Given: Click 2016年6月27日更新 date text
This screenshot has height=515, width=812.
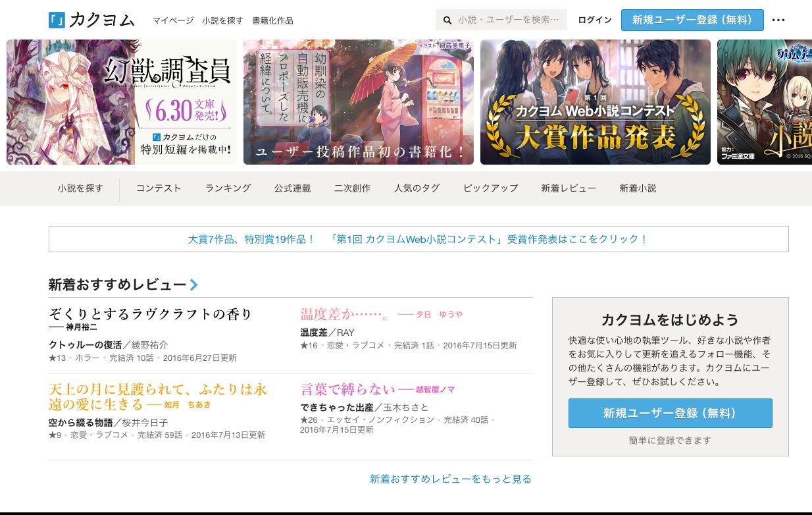Looking at the screenshot, I should tap(199, 358).
